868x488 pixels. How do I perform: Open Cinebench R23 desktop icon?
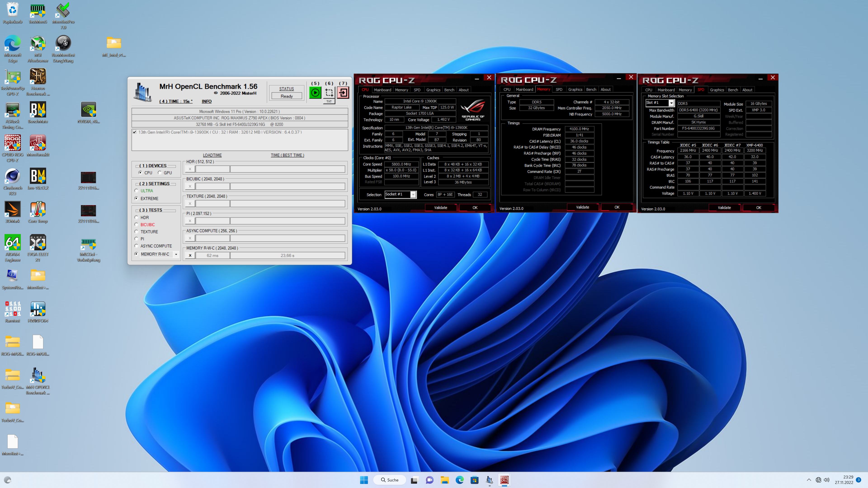[x=12, y=182]
